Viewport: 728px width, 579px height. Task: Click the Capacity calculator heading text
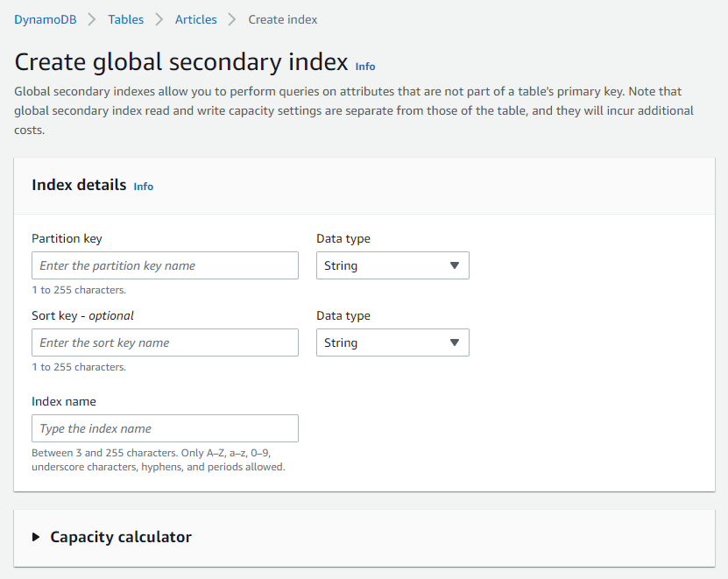click(x=121, y=537)
